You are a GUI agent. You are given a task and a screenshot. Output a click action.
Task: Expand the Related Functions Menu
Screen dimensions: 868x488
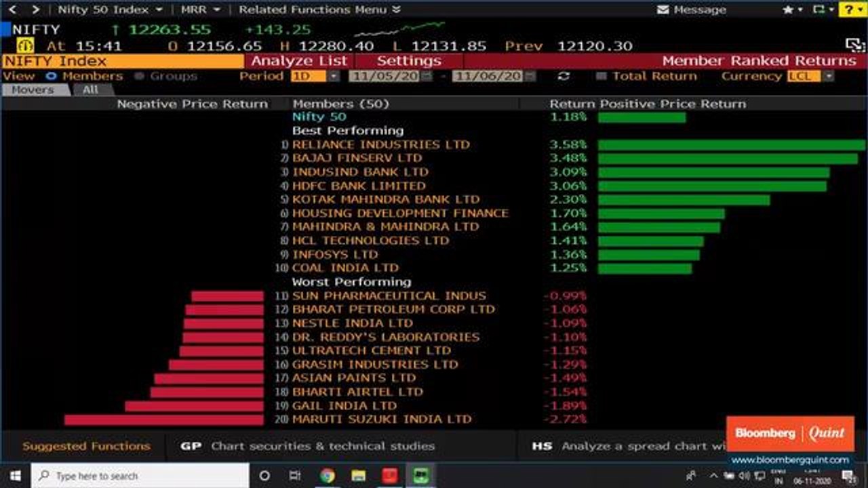point(319,9)
